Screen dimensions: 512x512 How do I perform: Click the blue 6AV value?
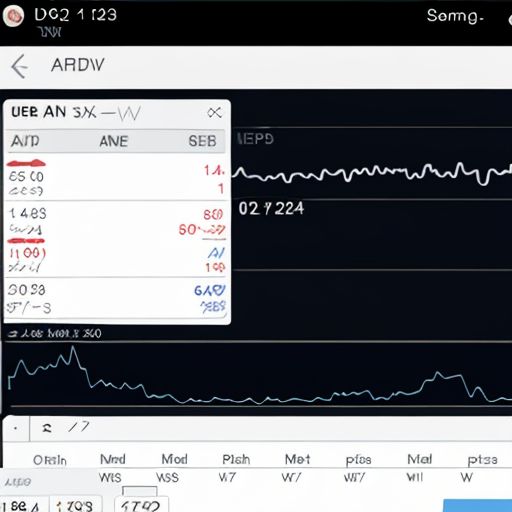coord(210,290)
